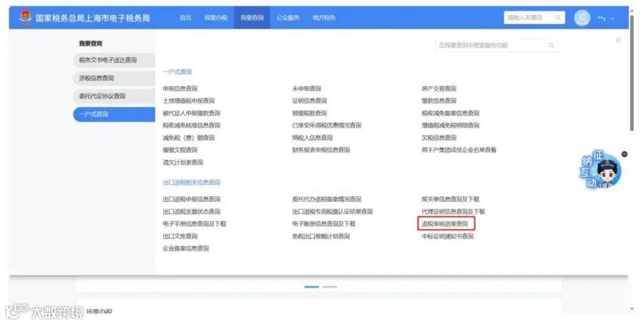This screenshot has width=644, height=324.
Task: Select 税务文书电子送达查询 sidebar tab
Action: pyautogui.click(x=114, y=60)
